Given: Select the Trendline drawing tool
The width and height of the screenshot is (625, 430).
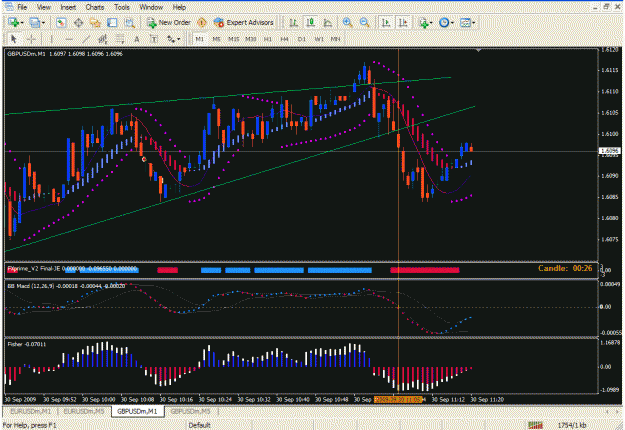Looking at the screenshot, I should [86, 39].
